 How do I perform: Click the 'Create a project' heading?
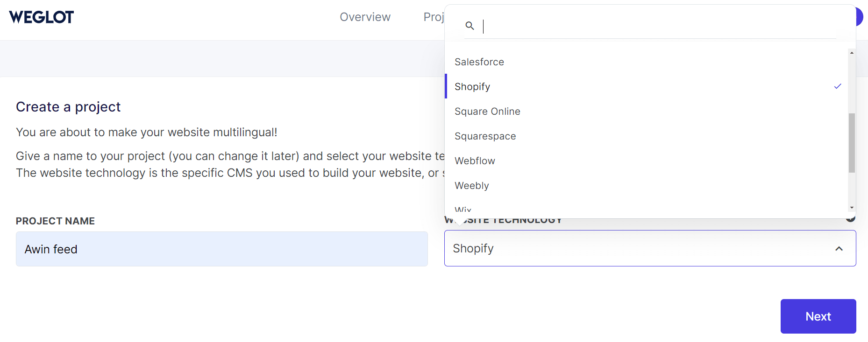point(68,107)
